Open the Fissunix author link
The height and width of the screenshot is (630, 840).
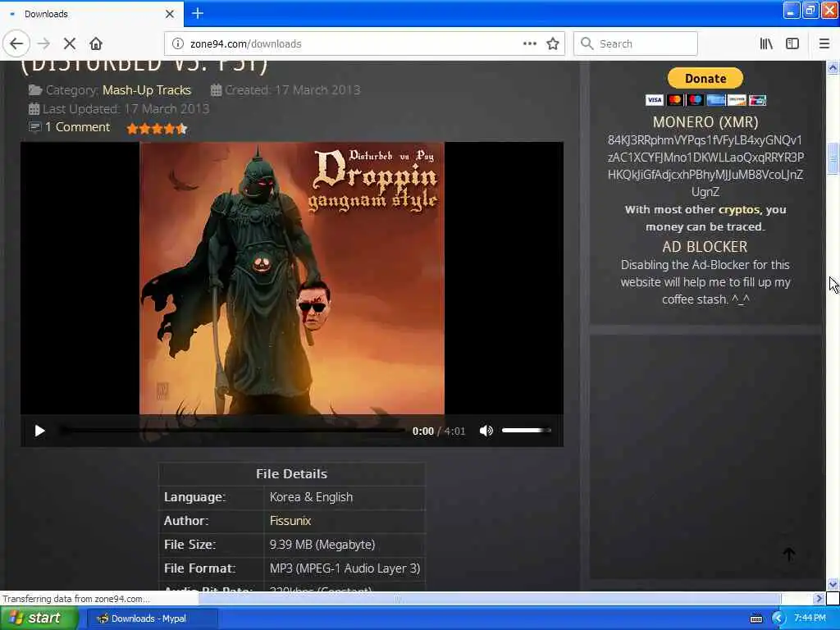click(290, 521)
